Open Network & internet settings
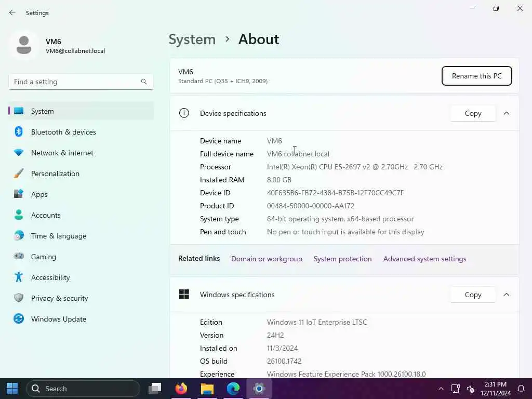Screen dimensions: 532x399 point(81,153)
